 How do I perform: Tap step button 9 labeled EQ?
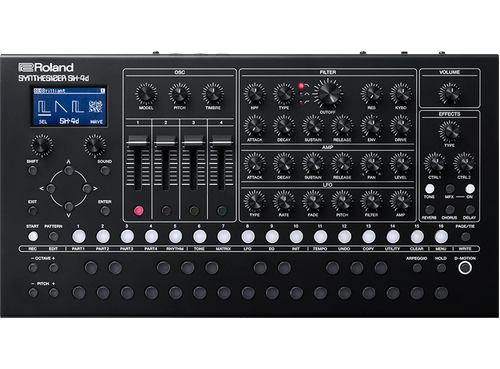click(272, 236)
